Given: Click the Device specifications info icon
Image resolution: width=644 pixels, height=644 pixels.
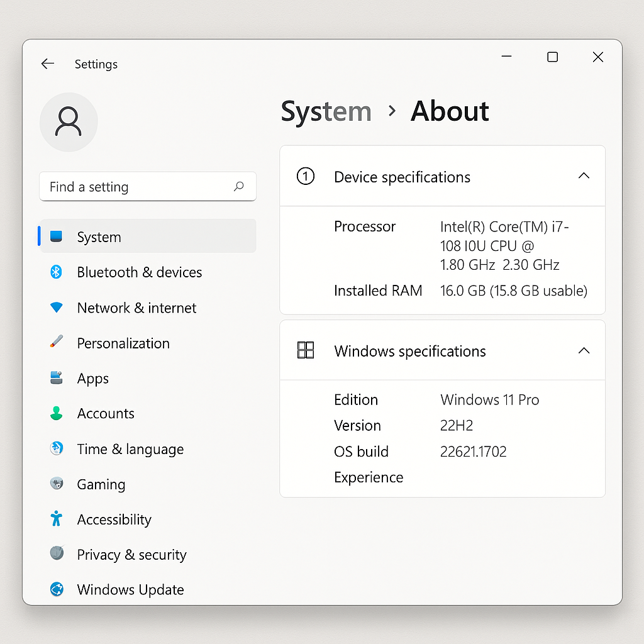Looking at the screenshot, I should (x=306, y=176).
